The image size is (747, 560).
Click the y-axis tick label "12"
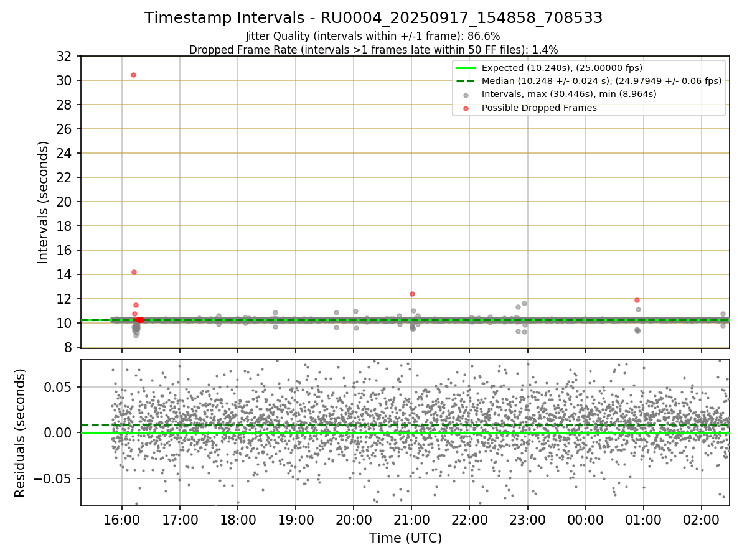point(65,299)
